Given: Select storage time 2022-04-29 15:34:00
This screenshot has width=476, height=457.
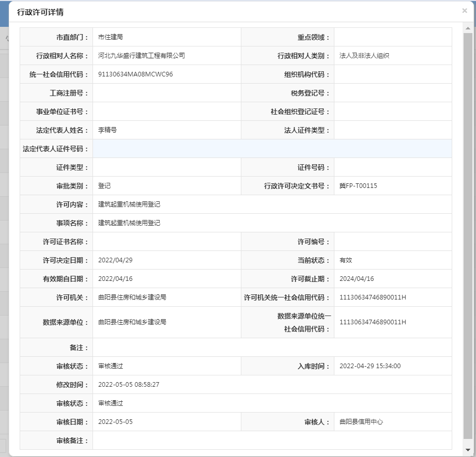Looking at the screenshot, I should [370, 366].
